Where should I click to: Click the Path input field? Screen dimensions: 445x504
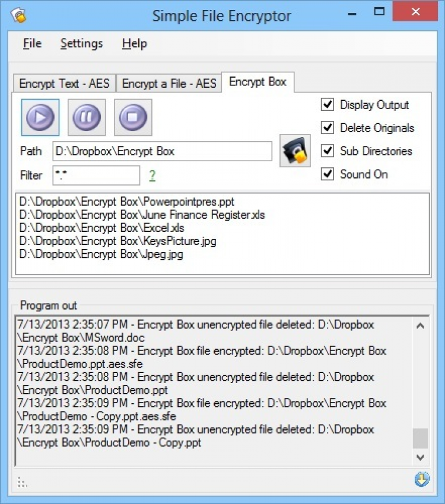[162, 151]
